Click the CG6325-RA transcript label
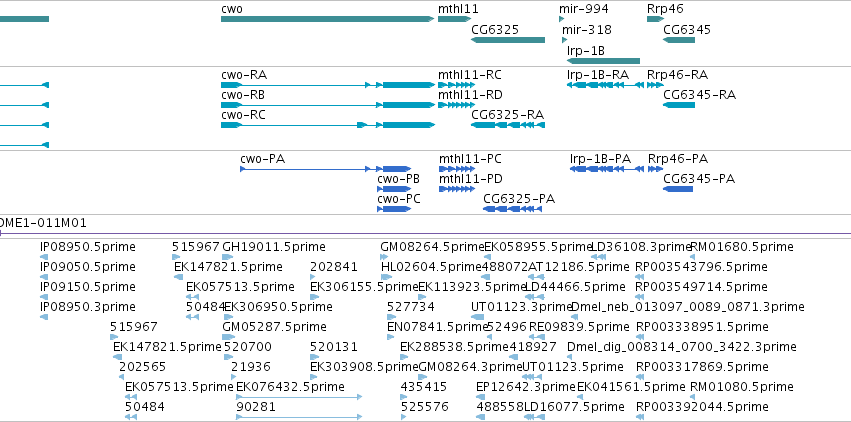Image resolution: width=851 pixels, height=422 pixels. click(x=507, y=115)
